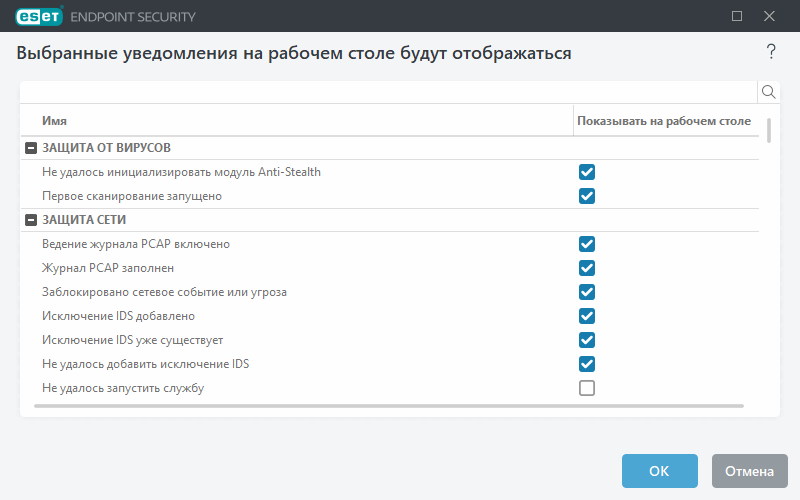
Task: Uncheck Журнал PCAP заполнен checkbox
Action: point(587,268)
